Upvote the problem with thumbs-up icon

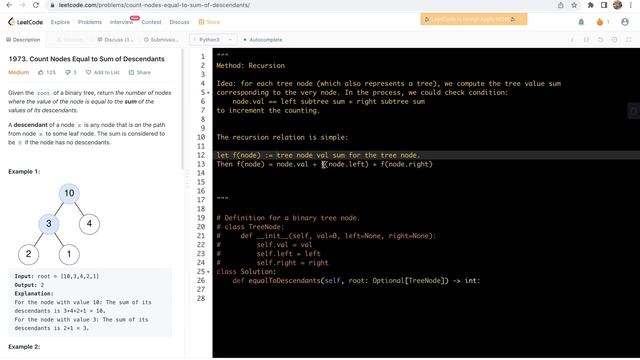tap(40, 72)
